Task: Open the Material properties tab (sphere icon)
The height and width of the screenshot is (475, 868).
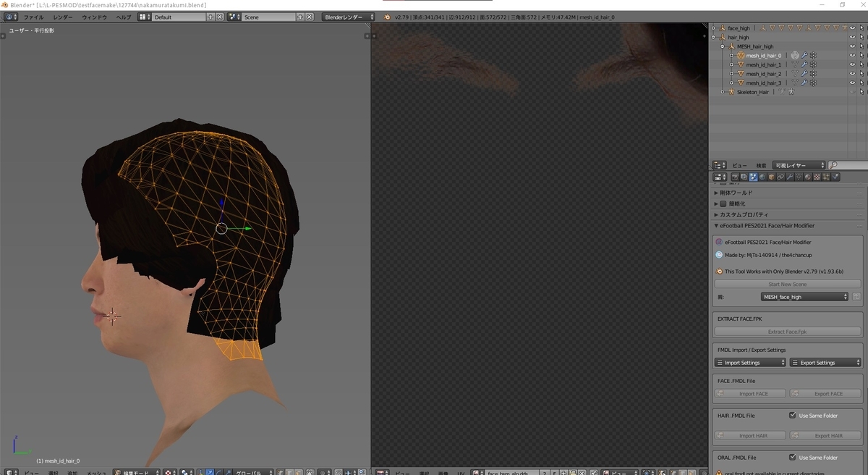Action: point(808,177)
